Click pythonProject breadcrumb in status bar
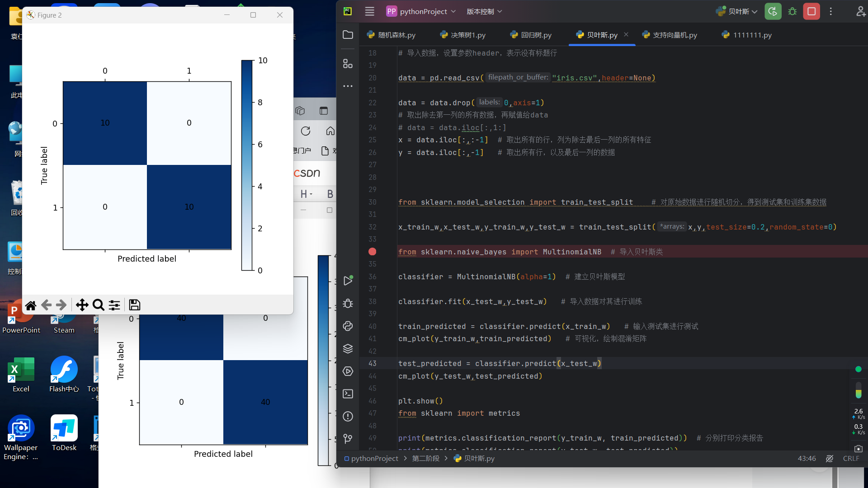Image resolution: width=868 pixels, height=488 pixels. pos(371,459)
